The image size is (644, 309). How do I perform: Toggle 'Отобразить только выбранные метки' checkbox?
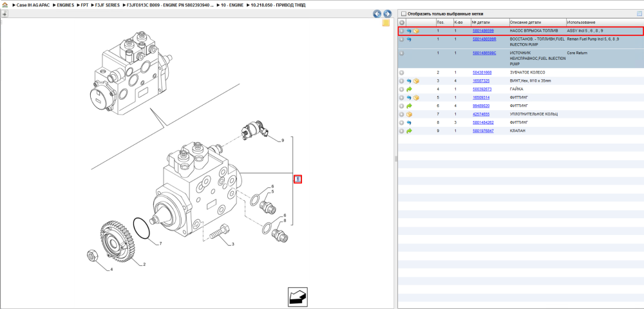tap(403, 14)
